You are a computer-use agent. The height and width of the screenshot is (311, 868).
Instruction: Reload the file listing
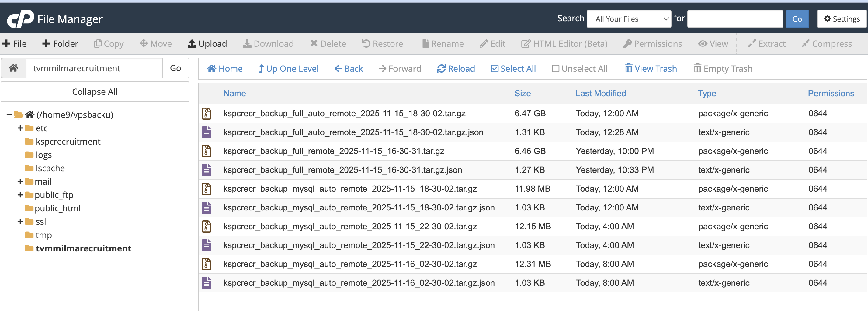click(x=456, y=69)
